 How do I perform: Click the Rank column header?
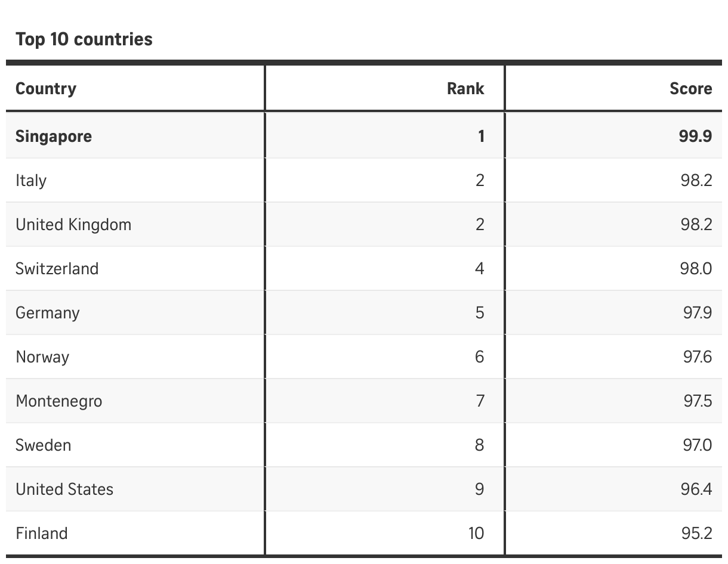point(465,89)
